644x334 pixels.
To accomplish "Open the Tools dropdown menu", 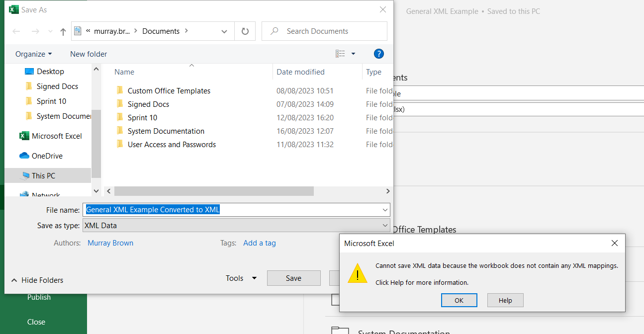I will pos(241,278).
